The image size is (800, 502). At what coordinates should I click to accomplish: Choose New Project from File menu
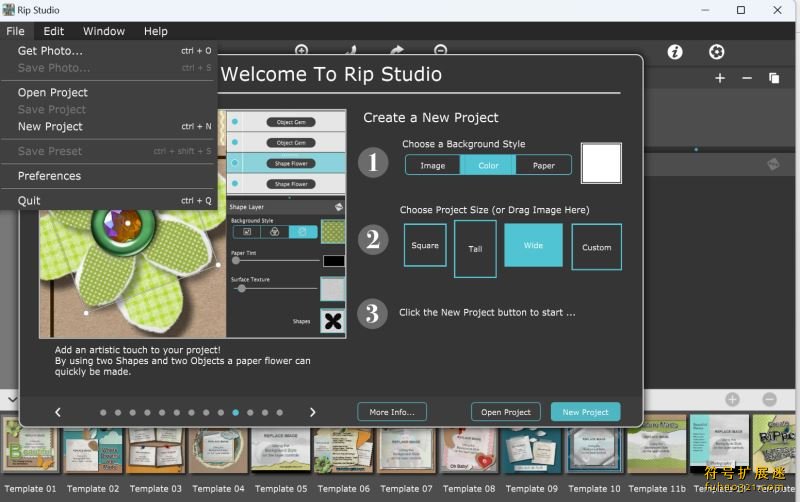(109, 127)
